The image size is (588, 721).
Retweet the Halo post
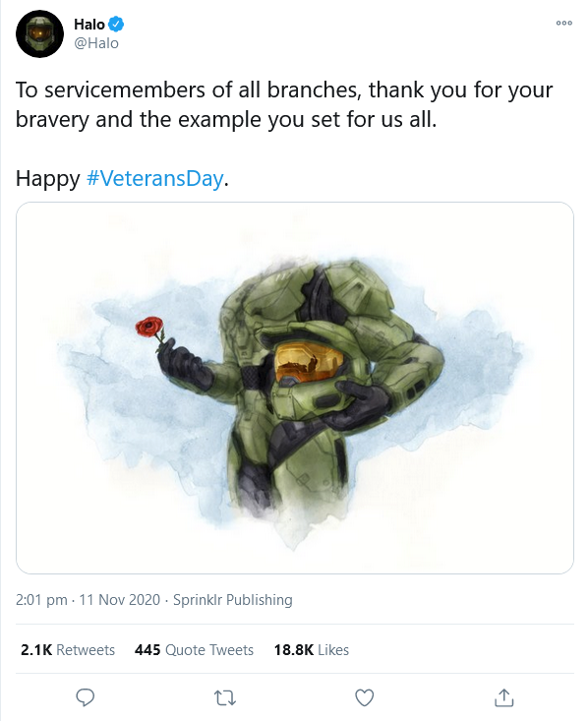tap(225, 698)
